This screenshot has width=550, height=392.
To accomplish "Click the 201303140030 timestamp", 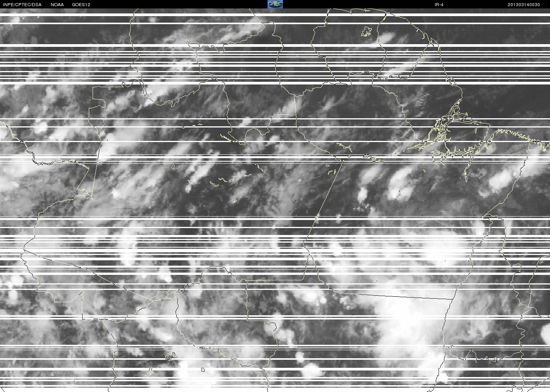I will point(524,5).
